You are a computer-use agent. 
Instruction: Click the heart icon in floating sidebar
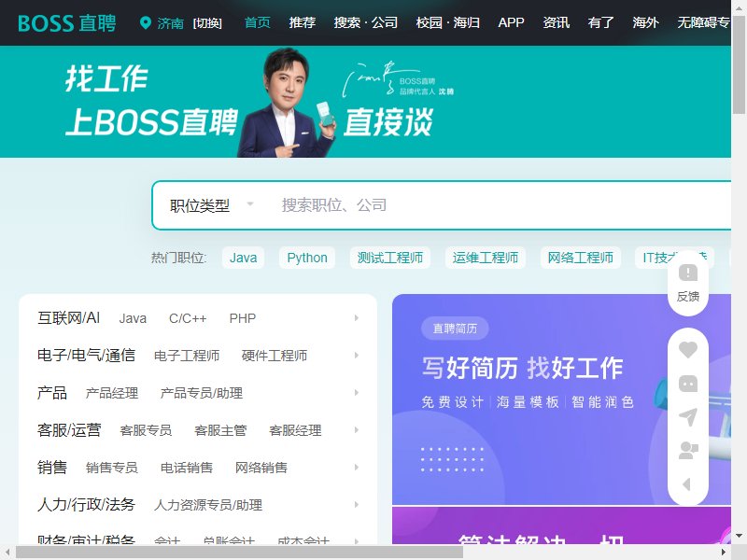(x=688, y=350)
